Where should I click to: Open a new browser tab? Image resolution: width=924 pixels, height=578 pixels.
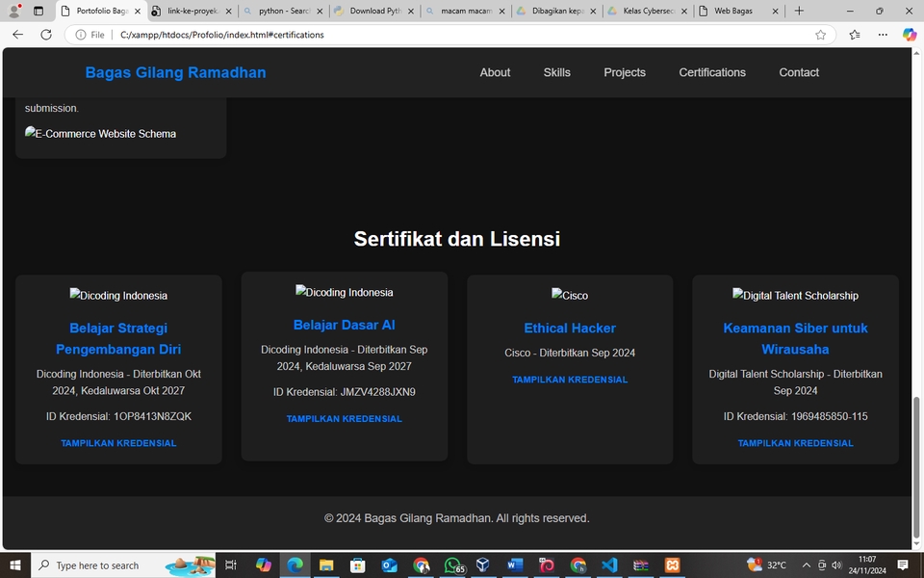(x=799, y=11)
